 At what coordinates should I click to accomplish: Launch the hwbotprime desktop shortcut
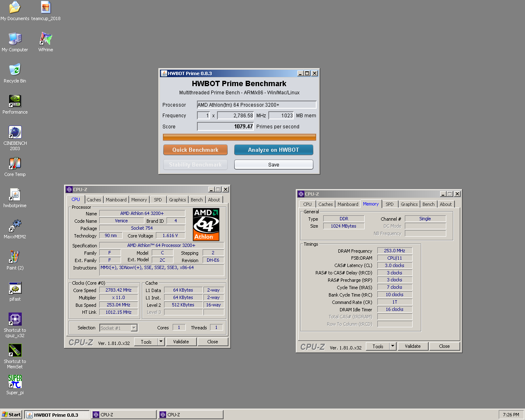[15, 198]
